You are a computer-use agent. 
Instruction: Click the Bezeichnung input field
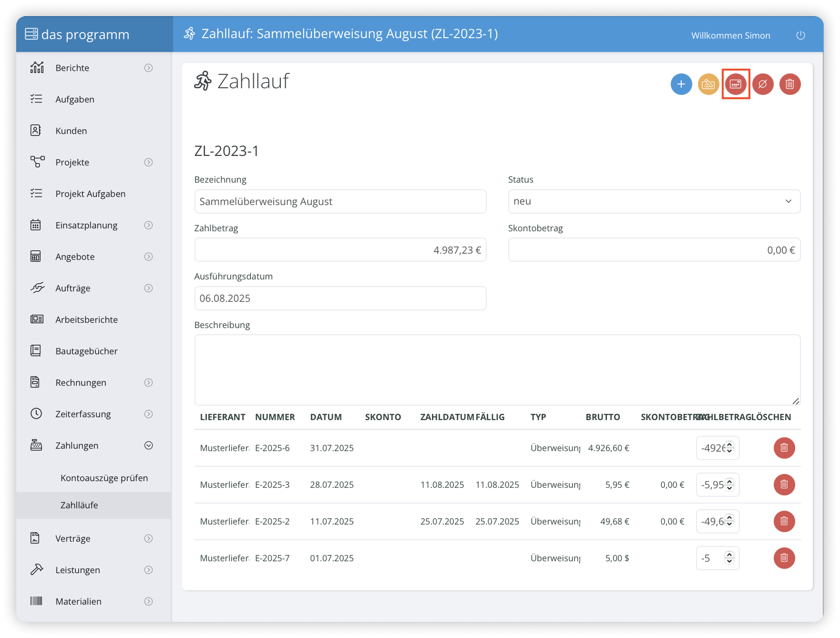[340, 201]
